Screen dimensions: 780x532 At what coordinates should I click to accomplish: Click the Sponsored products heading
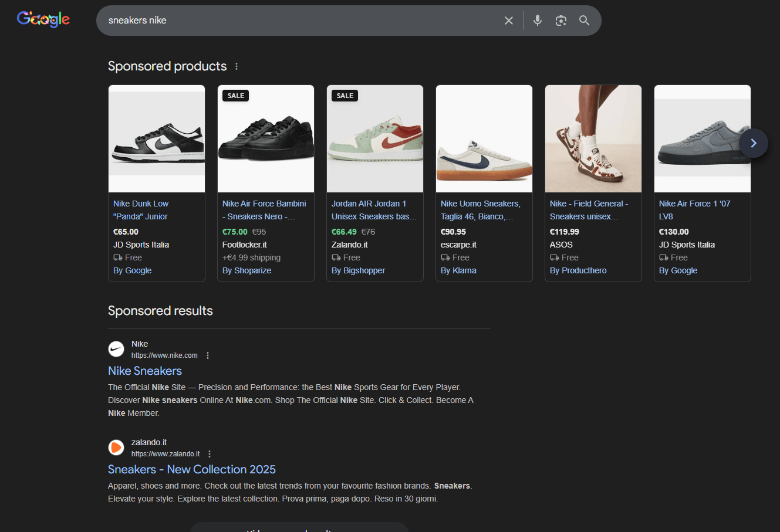tap(167, 66)
